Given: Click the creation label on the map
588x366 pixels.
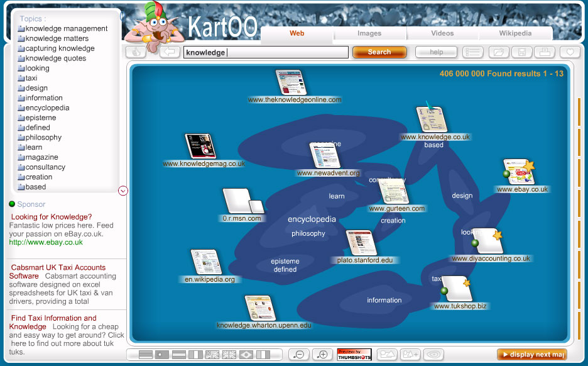Looking at the screenshot, I should (x=393, y=220).
